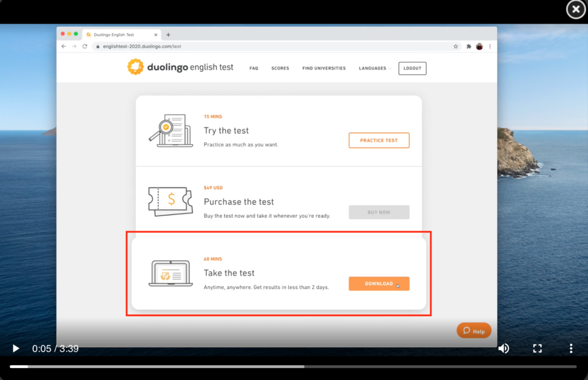Click the laptop test illustration
Viewport: 588px width, 380px height.
click(171, 273)
